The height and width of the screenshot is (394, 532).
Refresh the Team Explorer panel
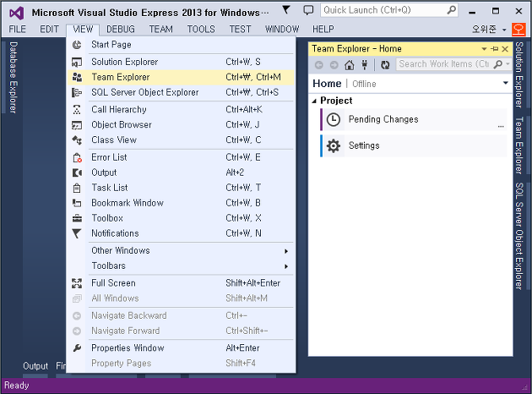[385, 64]
